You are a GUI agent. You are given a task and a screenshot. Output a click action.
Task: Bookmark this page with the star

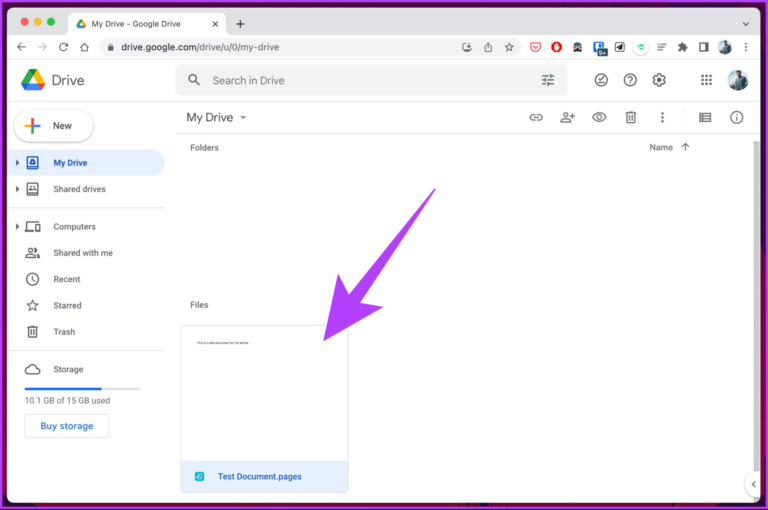pyautogui.click(x=509, y=47)
